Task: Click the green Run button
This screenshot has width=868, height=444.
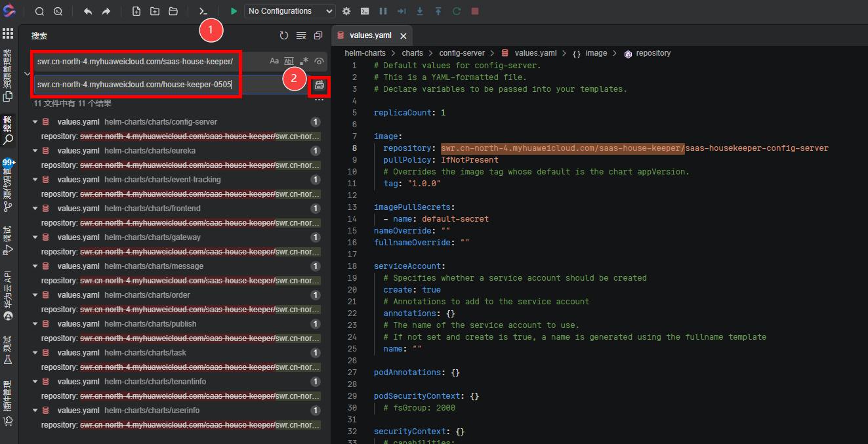Action: click(234, 11)
